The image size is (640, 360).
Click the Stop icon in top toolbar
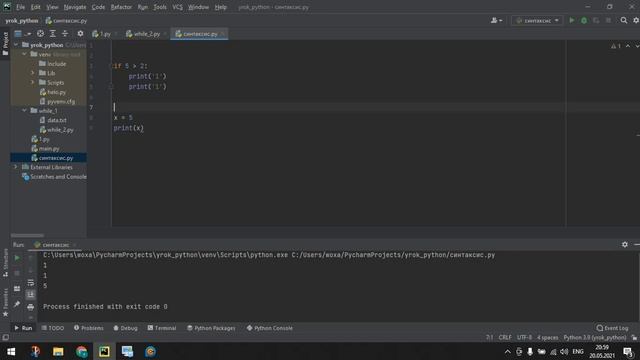609,20
